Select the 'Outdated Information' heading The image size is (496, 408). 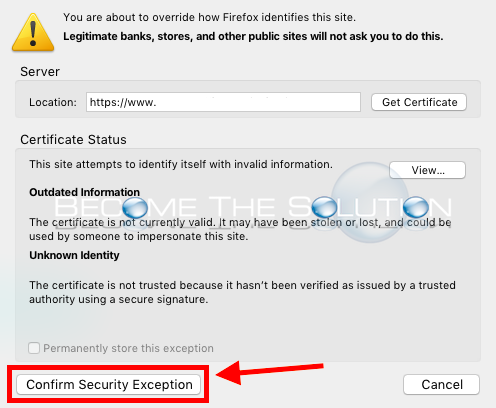coord(84,192)
